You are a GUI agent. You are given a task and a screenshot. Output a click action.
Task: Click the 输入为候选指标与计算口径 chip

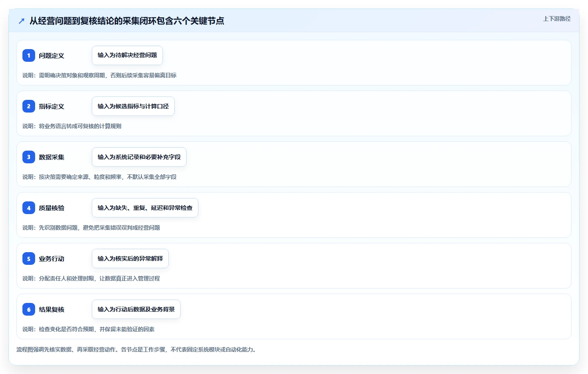click(133, 106)
